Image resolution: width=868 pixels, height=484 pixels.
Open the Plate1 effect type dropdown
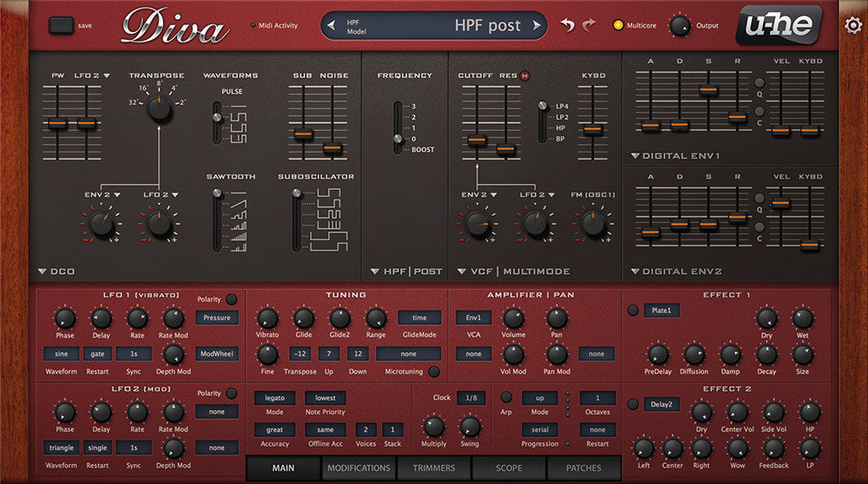[661, 310]
